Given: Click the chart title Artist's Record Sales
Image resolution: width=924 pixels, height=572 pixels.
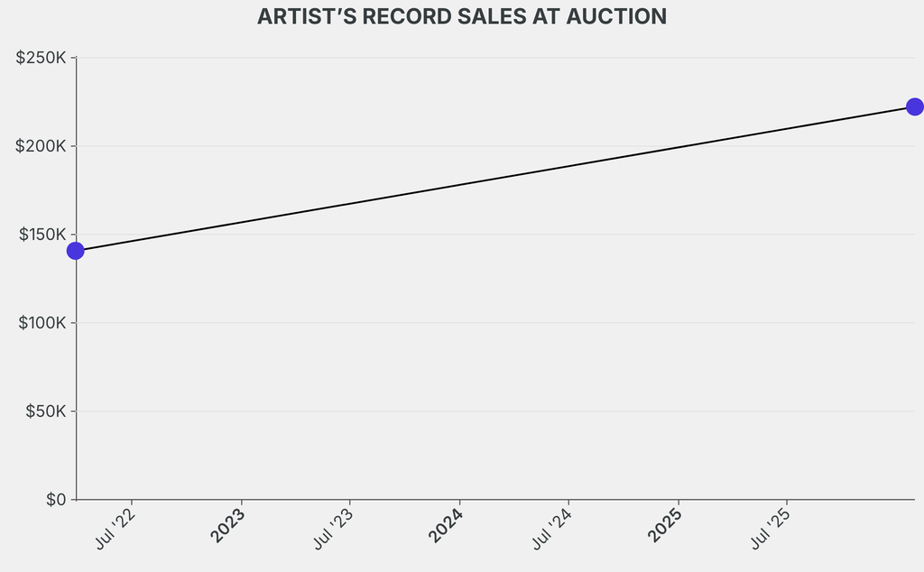Looking at the screenshot, I should coord(462,16).
